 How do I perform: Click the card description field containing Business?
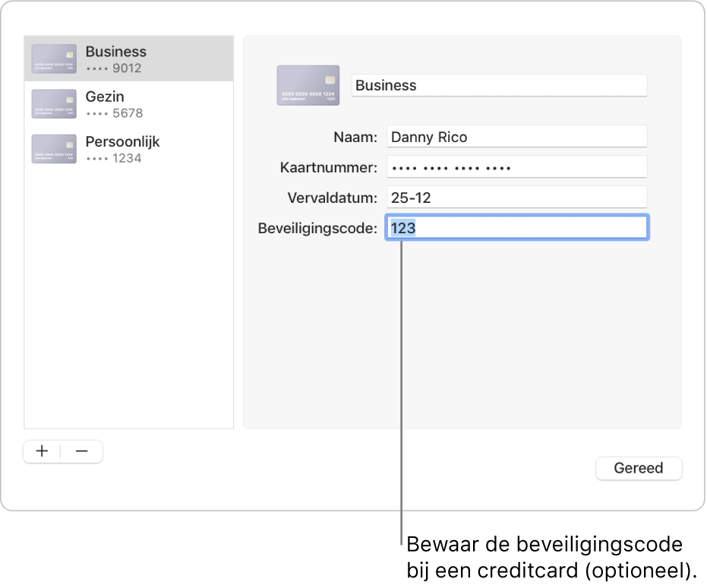(x=499, y=85)
